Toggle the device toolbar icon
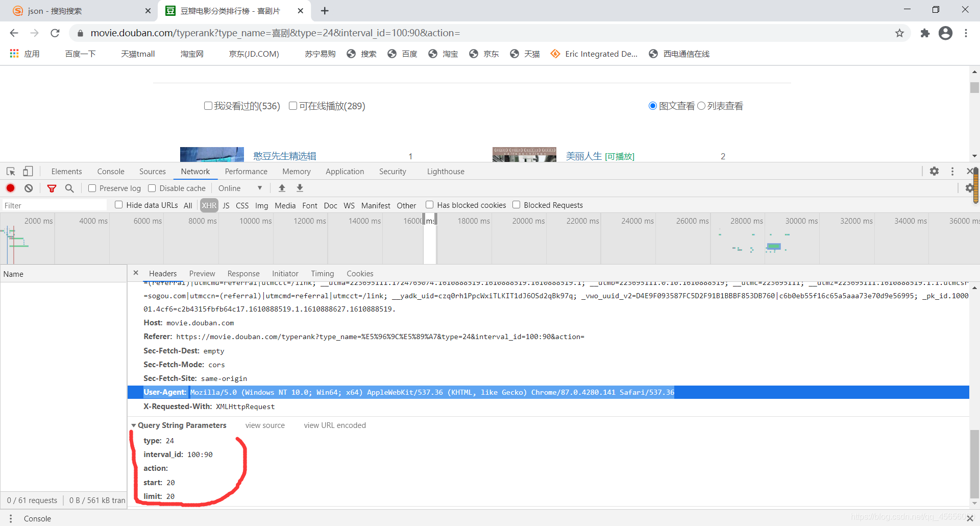 pyautogui.click(x=28, y=172)
